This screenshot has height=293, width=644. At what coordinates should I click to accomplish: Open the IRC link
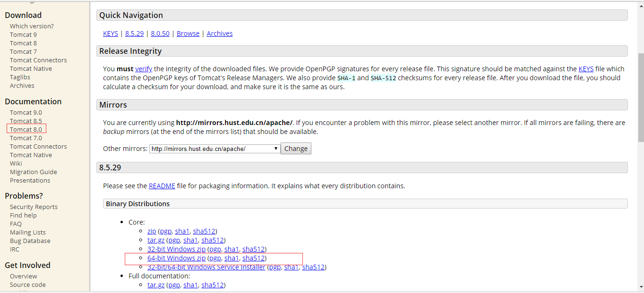point(15,249)
